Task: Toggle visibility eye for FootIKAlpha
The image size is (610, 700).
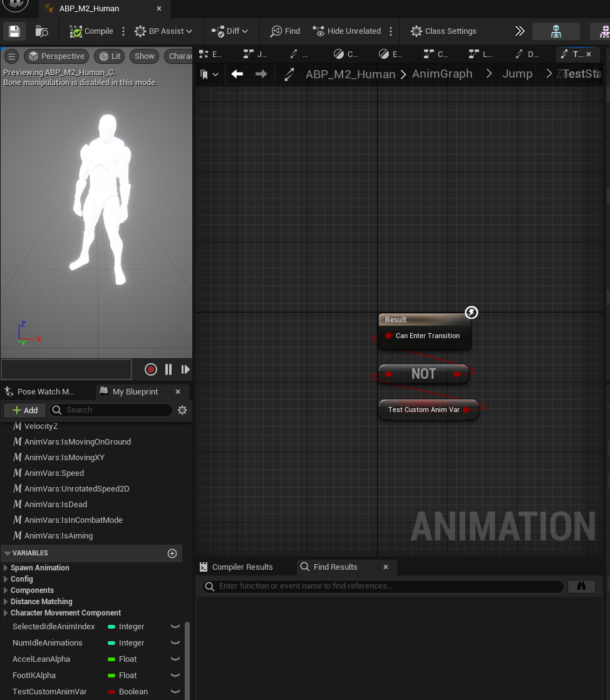Action: tap(175, 676)
